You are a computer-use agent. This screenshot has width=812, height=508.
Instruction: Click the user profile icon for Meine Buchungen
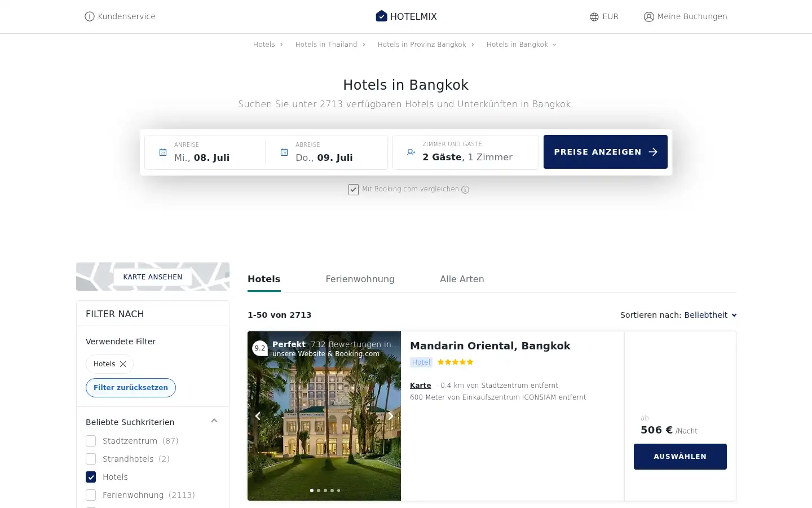pos(649,17)
